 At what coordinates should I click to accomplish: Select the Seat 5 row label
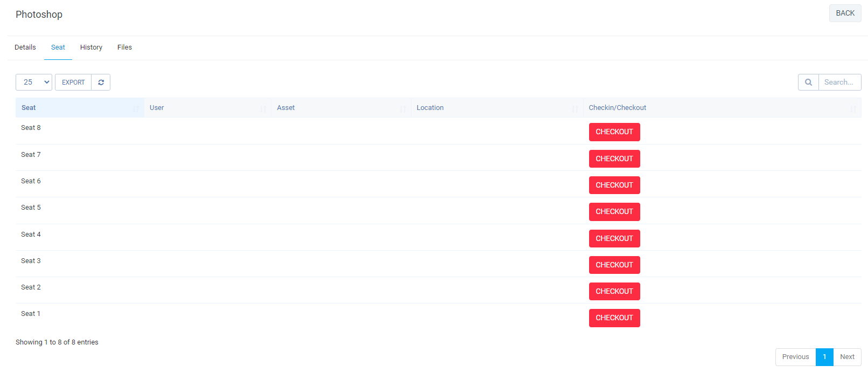[x=31, y=208]
